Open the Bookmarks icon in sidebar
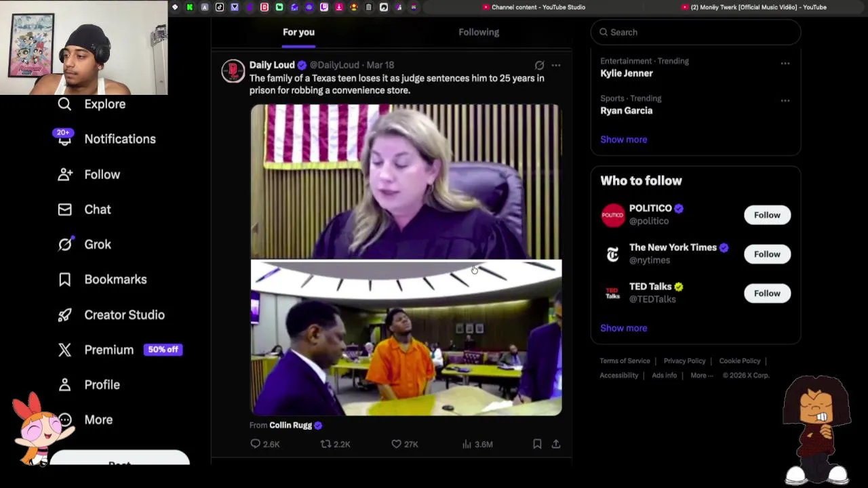Viewport: 868px width, 488px height. coord(64,279)
